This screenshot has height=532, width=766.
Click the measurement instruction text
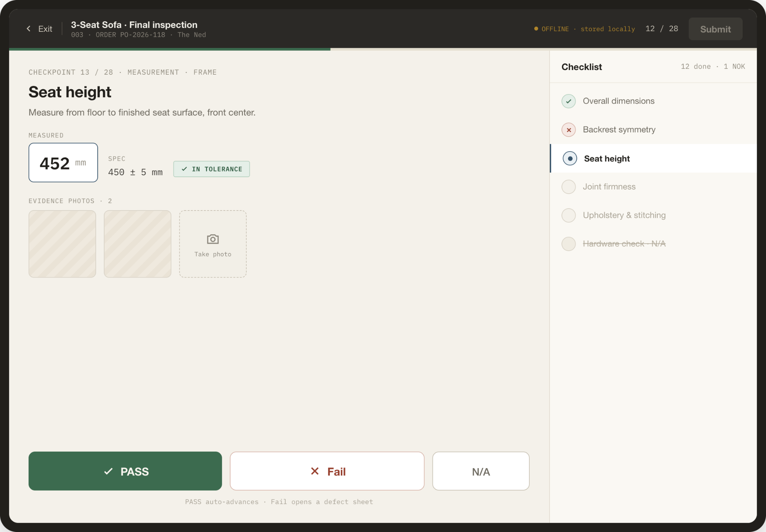[x=142, y=113]
